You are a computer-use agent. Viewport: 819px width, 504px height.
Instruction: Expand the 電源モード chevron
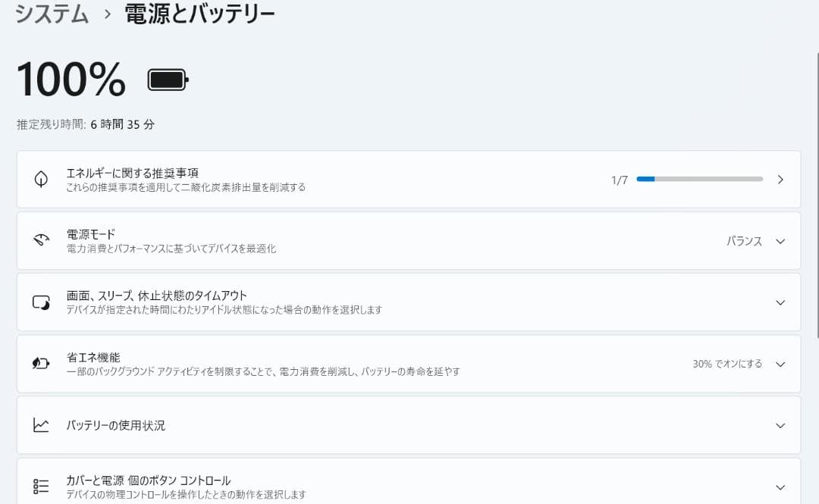780,241
